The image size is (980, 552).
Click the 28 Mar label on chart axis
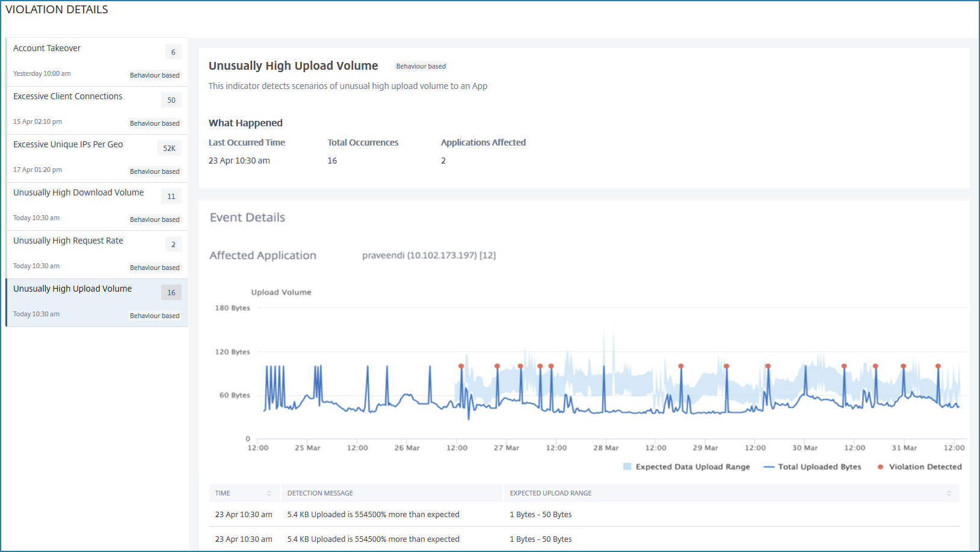pyautogui.click(x=606, y=448)
